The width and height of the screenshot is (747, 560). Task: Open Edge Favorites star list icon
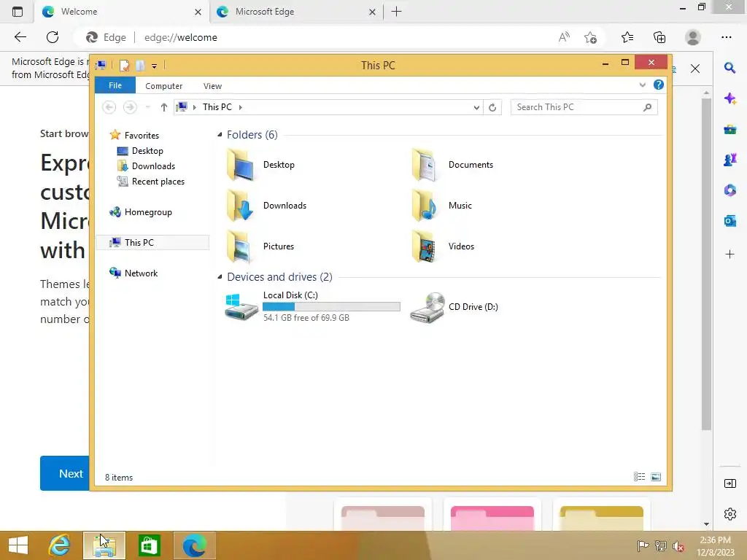[x=627, y=37]
